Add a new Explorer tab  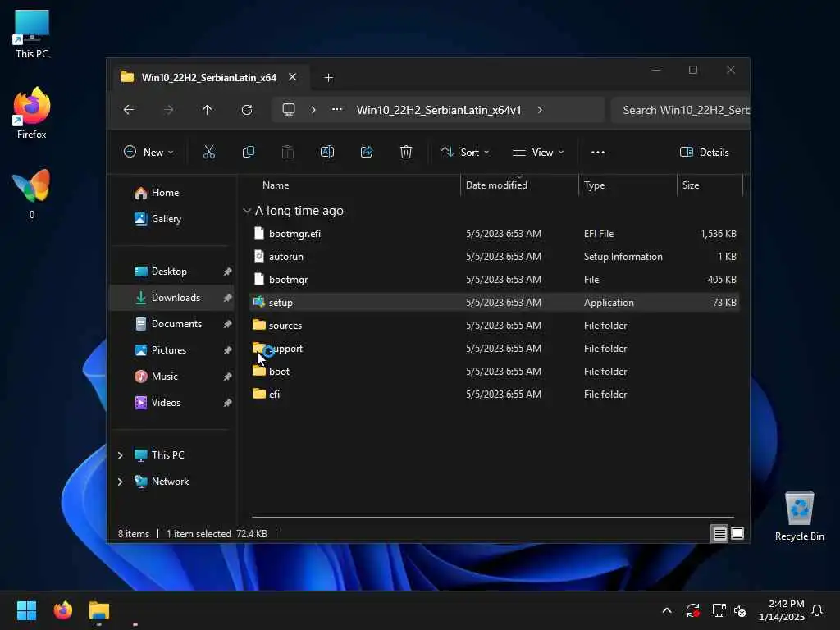328,78
